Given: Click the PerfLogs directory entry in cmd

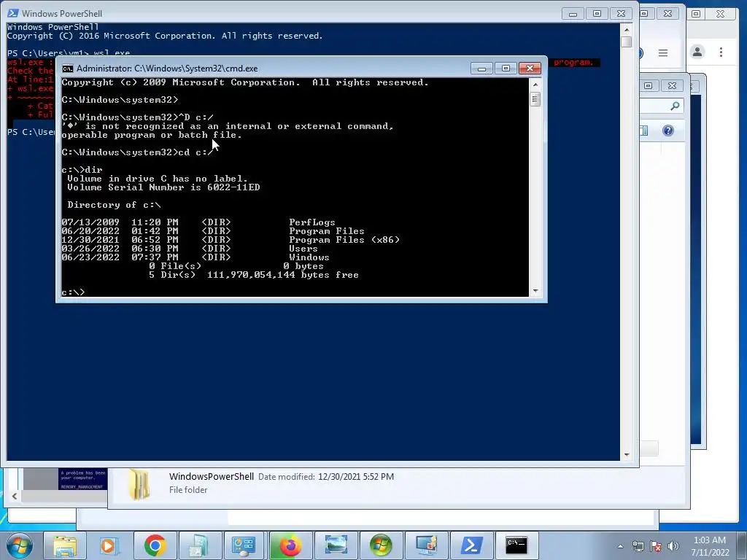Looking at the screenshot, I should (x=312, y=222).
